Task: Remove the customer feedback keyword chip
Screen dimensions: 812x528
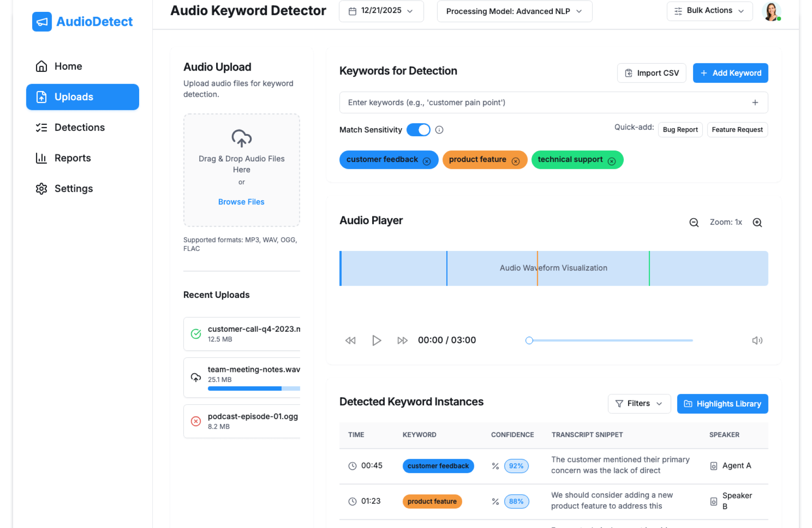Action: click(427, 161)
